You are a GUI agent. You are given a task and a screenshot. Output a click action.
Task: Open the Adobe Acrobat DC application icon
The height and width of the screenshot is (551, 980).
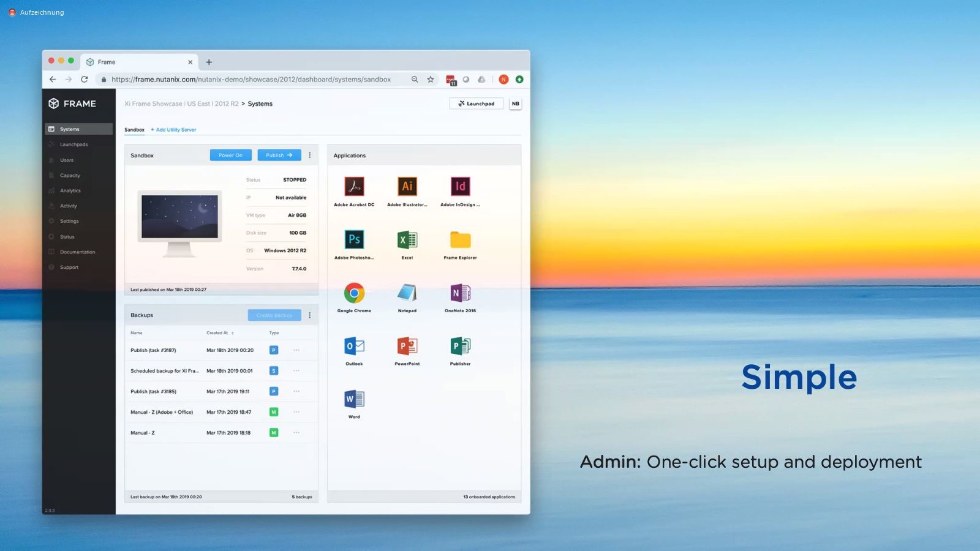pyautogui.click(x=354, y=187)
